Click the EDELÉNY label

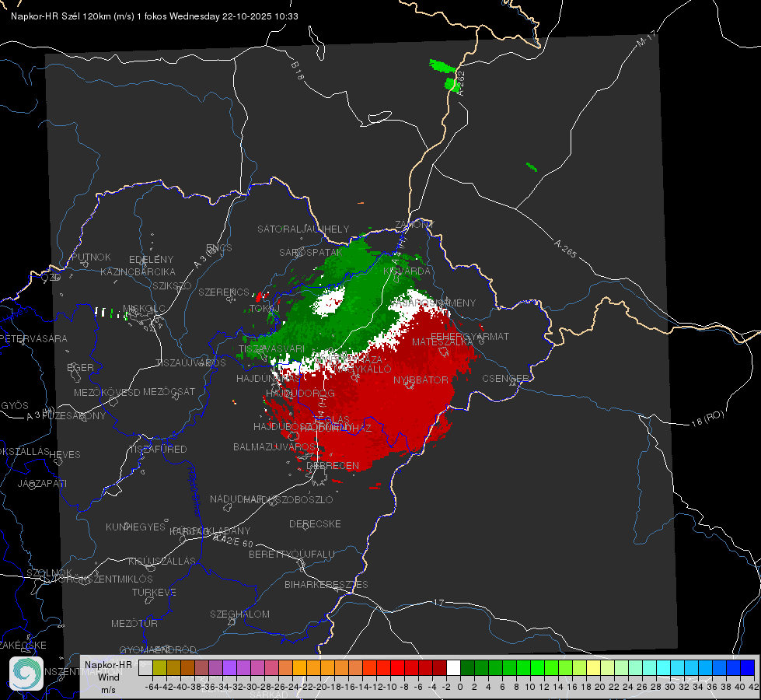(151, 260)
